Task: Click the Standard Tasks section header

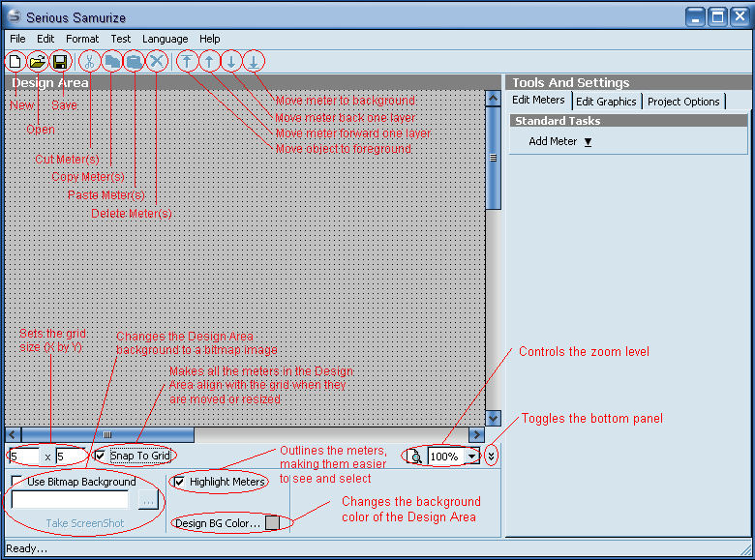Action: point(628,121)
